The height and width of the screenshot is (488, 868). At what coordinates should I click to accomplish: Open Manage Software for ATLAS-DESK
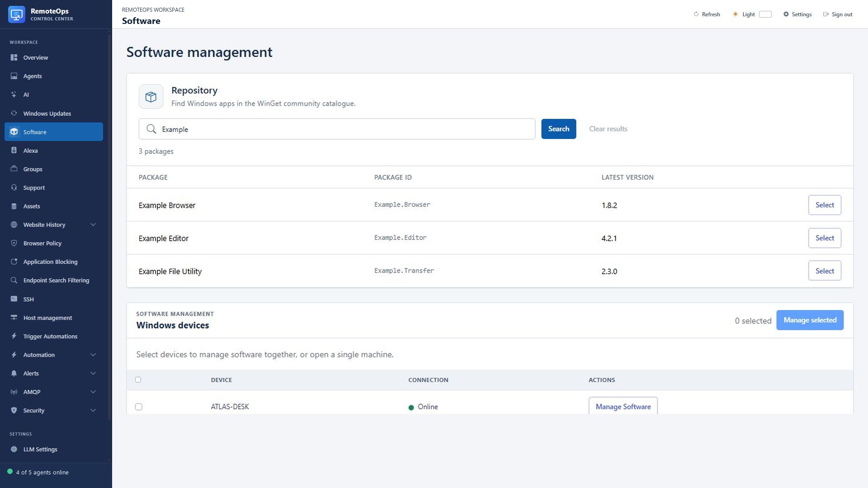coord(623,406)
